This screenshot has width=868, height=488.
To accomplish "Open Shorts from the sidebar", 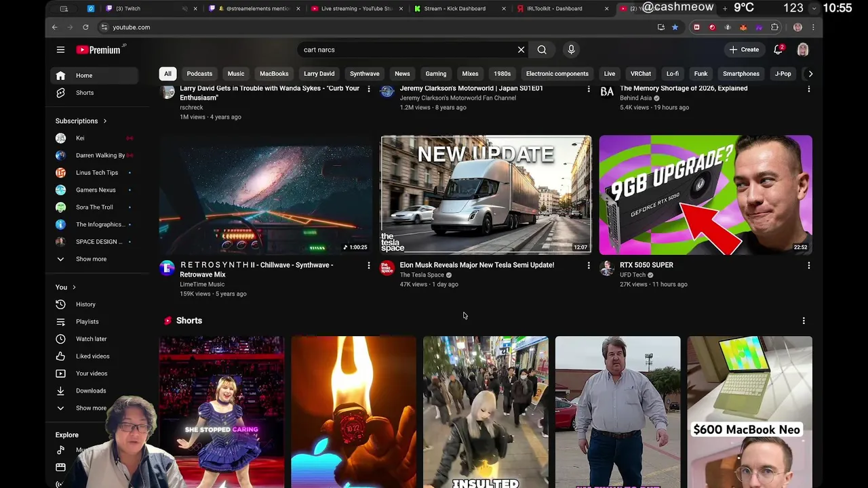I will (95, 93).
